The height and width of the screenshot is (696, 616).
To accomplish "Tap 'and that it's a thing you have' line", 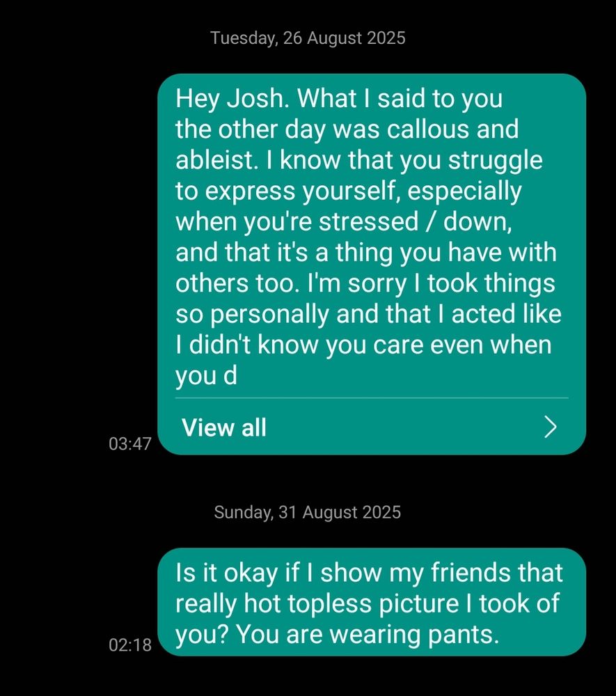I will pyautogui.click(x=338, y=252).
